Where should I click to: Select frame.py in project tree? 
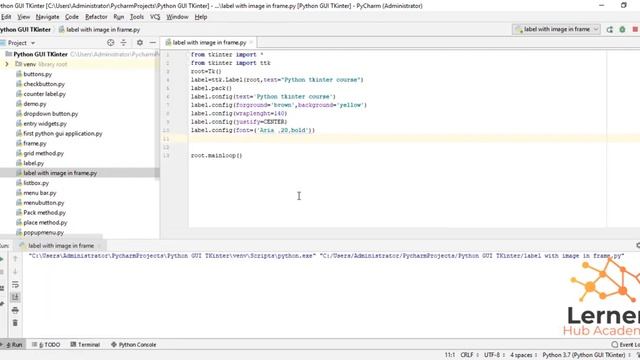coord(35,143)
